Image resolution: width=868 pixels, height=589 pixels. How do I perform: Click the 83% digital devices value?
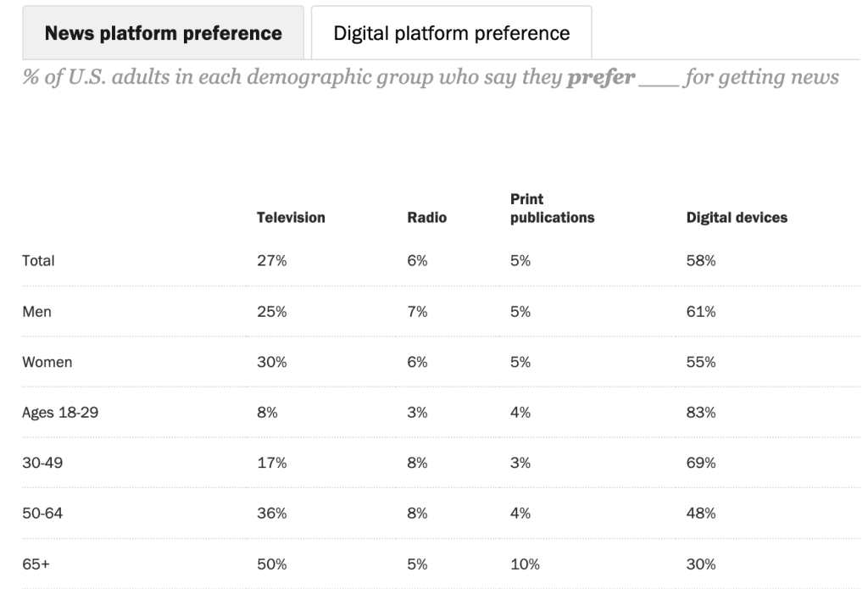pyautogui.click(x=701, y=413)
